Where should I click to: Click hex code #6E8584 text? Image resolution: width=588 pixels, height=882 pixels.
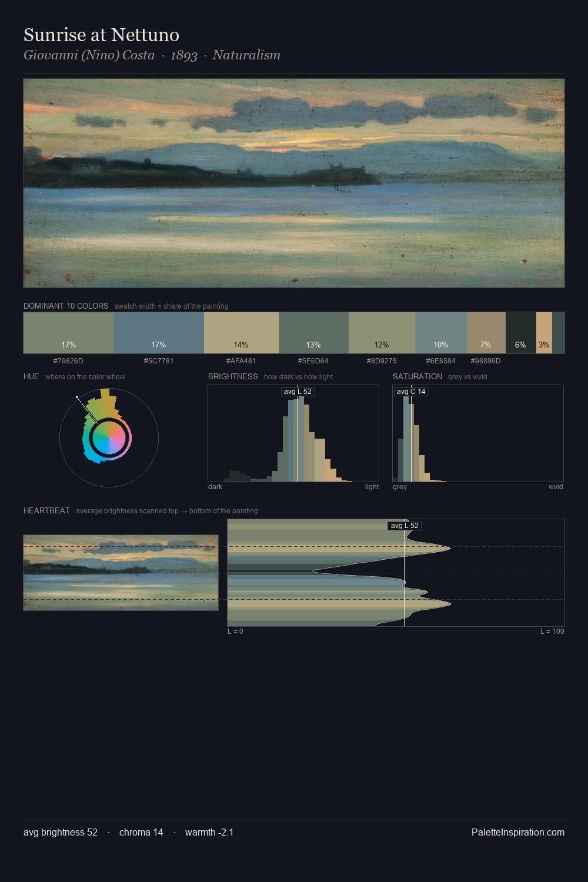pos(440,361)
